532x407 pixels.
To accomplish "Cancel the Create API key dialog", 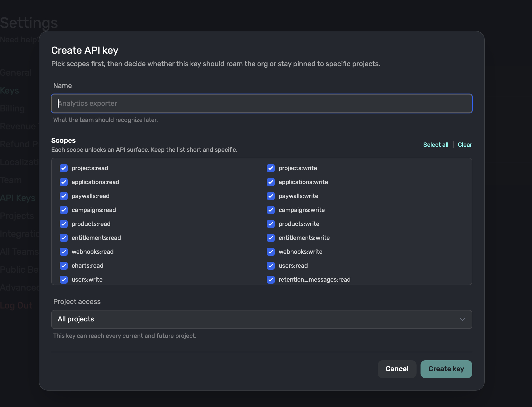I will tap(397, 369).
